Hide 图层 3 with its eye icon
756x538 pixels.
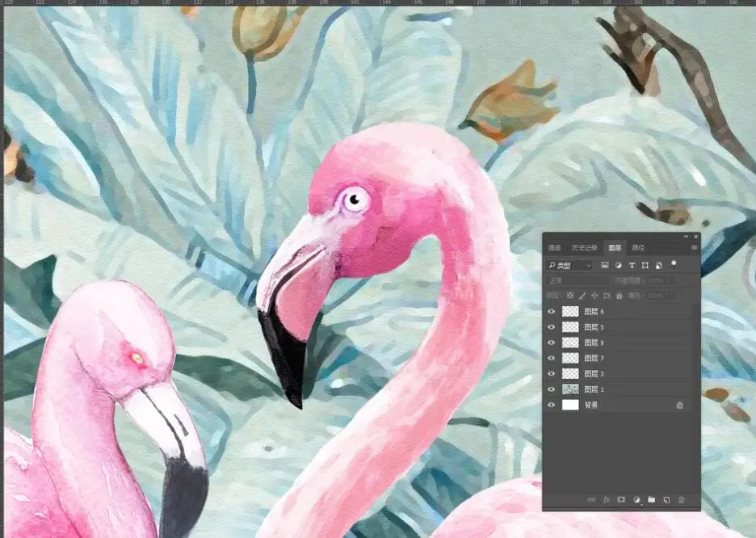click(x=552, y=373)
